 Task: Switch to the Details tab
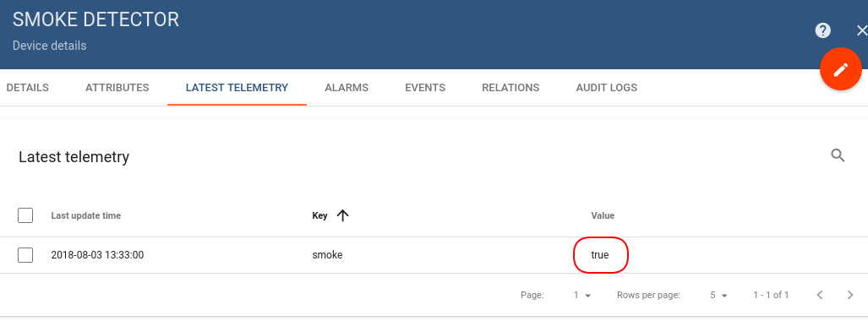coord(27,88)
